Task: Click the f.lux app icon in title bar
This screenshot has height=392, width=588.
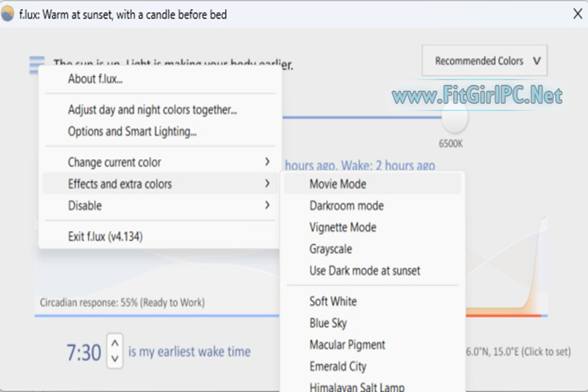Action: coord(9,15)
